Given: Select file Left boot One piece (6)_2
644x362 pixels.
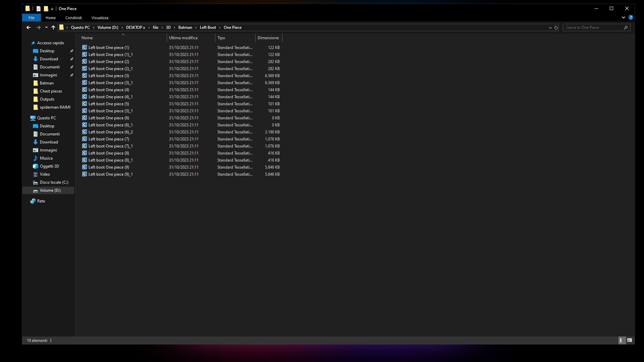Looking at the screenshot, I should pyautogui.click(x=110, y=132).
